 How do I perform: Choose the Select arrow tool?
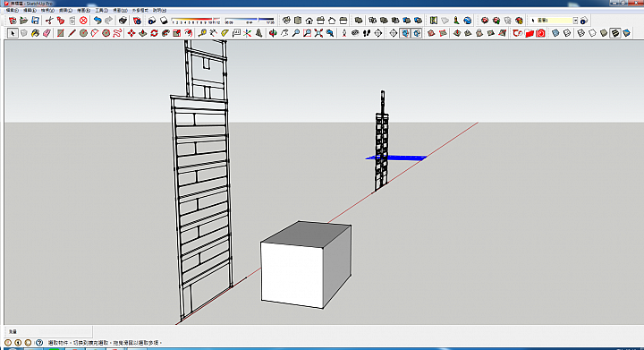[13, 33]
